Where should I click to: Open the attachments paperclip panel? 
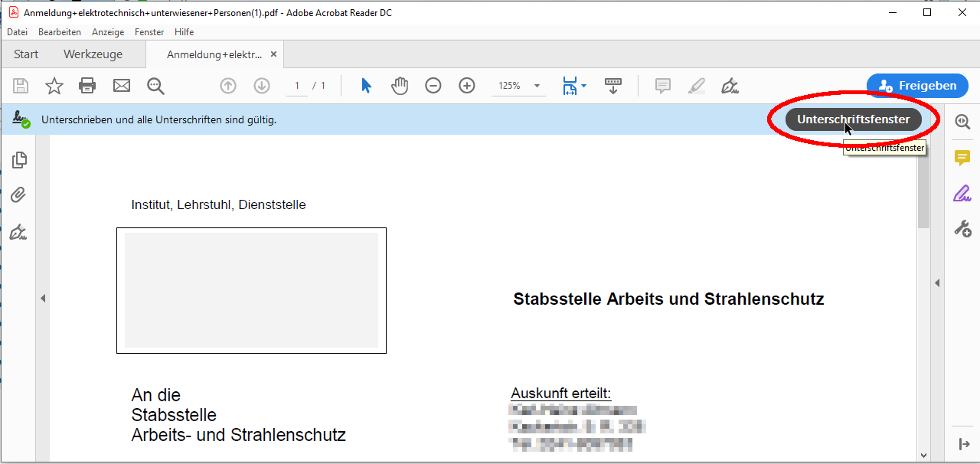[x=19, y=195]
